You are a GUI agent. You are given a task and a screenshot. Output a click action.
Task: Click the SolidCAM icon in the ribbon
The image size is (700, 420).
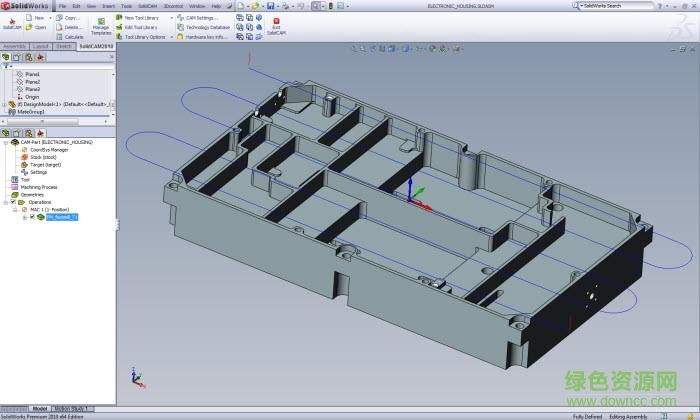click(12, 23)
